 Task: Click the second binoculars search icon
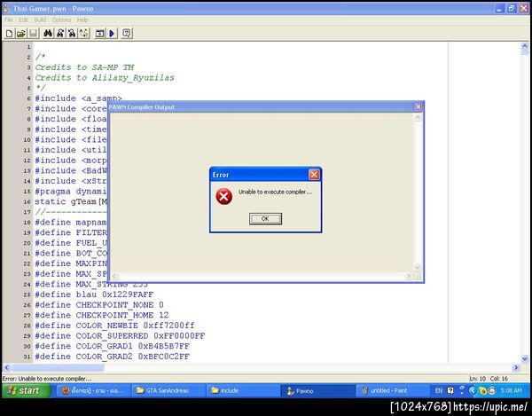60,33
